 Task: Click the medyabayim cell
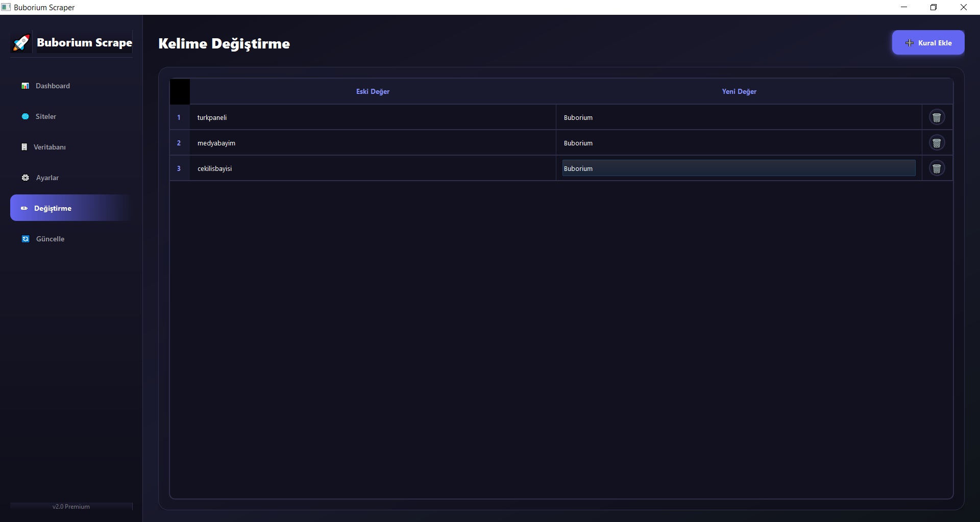[x=373, y=143]
